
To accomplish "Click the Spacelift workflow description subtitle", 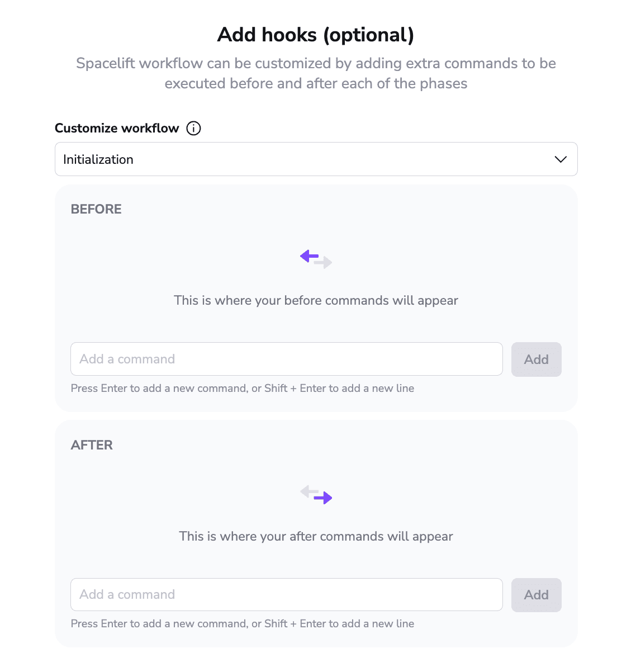I will click(x=316, y=73).
